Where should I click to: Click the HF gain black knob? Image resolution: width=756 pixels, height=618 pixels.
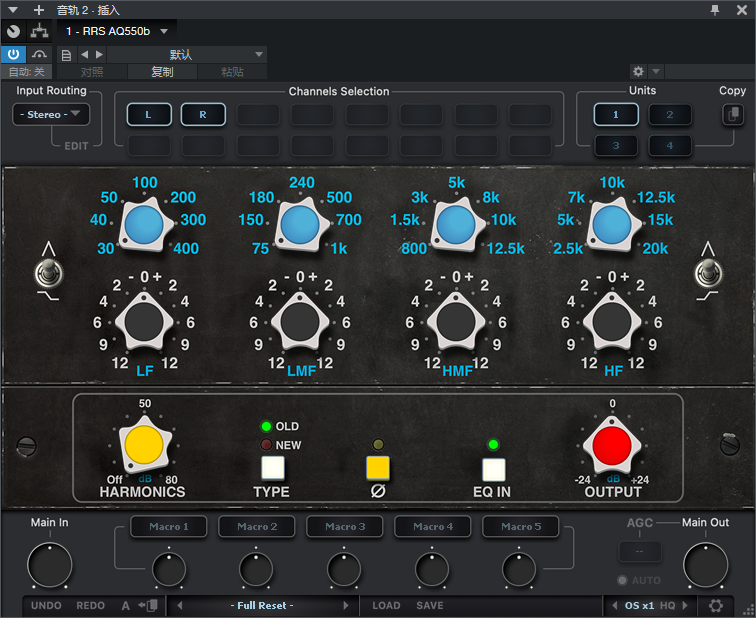click(612, 321)
